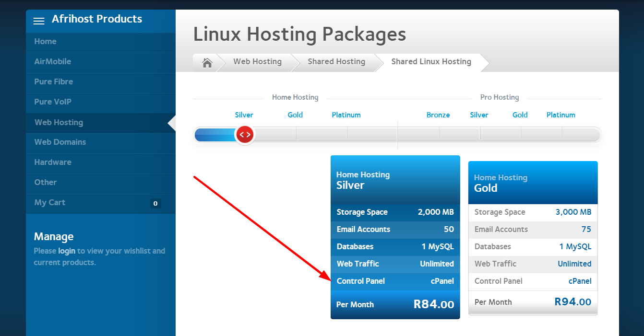This screenshot has width=644, height=336.
Task: Click the Home Hosting group label above slider
Action: [x=295, y=97]
